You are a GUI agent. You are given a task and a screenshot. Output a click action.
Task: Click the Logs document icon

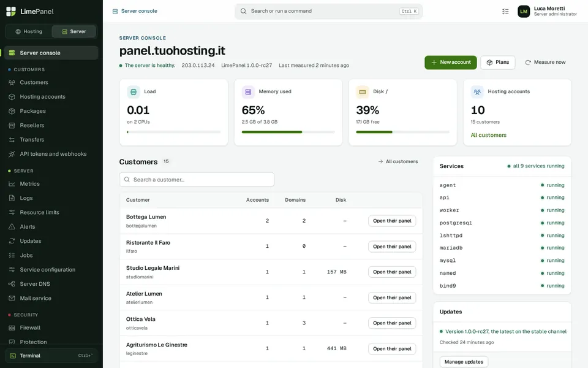(x=12, y=198)
